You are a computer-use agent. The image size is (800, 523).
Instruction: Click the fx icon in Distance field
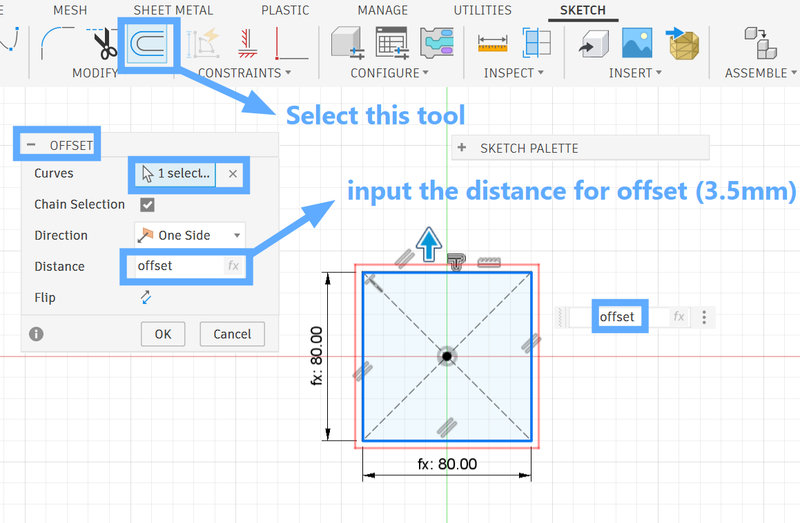click(233, 265)
